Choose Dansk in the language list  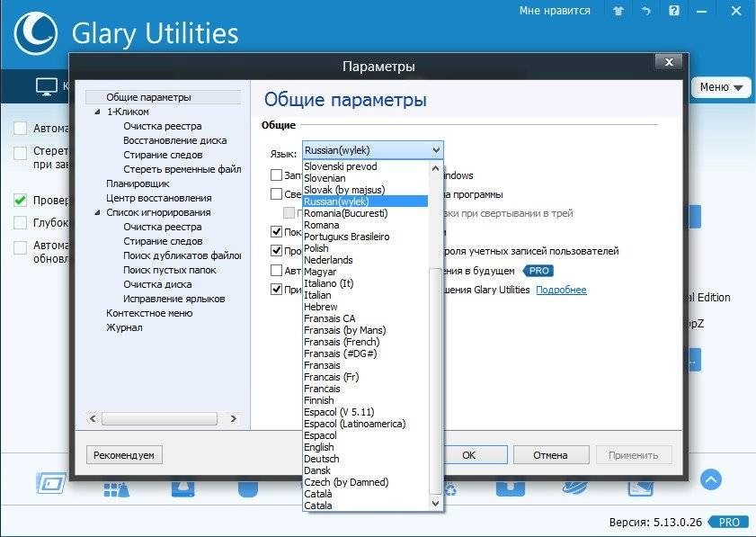(x=366, y=470)
